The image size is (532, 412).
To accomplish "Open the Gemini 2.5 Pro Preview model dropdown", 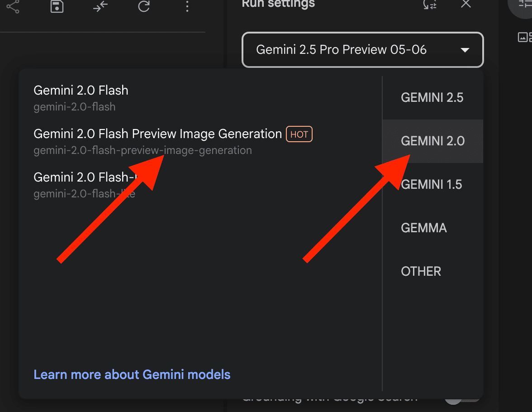I will coord(341,50).
